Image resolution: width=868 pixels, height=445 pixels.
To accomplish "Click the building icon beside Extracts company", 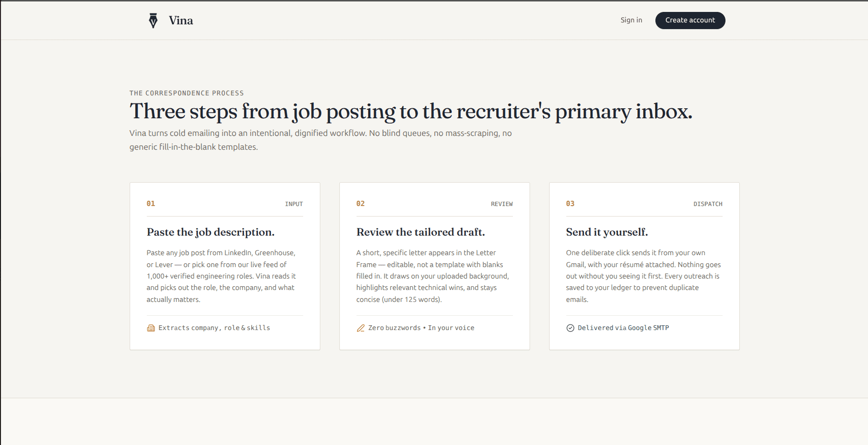I will [x=151, y=328].
